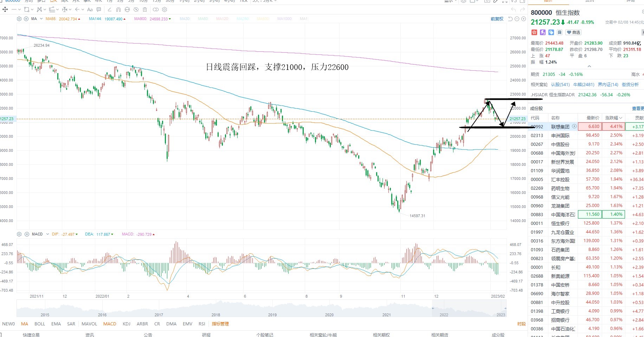Open the MA indicator dropdown arrow
The height and width of the screenshot is (337, 644).
click(41, 19)
